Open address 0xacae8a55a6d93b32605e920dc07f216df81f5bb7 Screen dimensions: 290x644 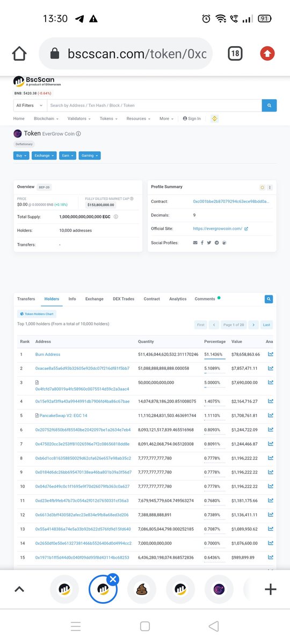tap(82, 368)
